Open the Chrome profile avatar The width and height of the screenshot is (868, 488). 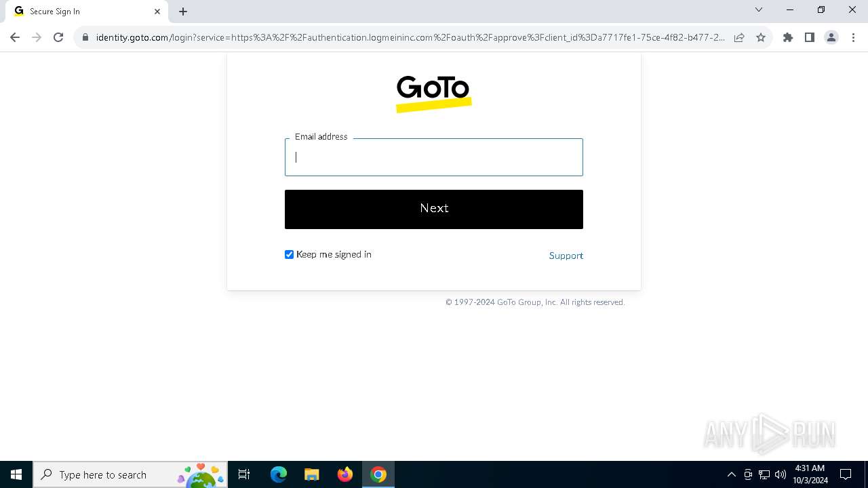click(x=831, y=37)
